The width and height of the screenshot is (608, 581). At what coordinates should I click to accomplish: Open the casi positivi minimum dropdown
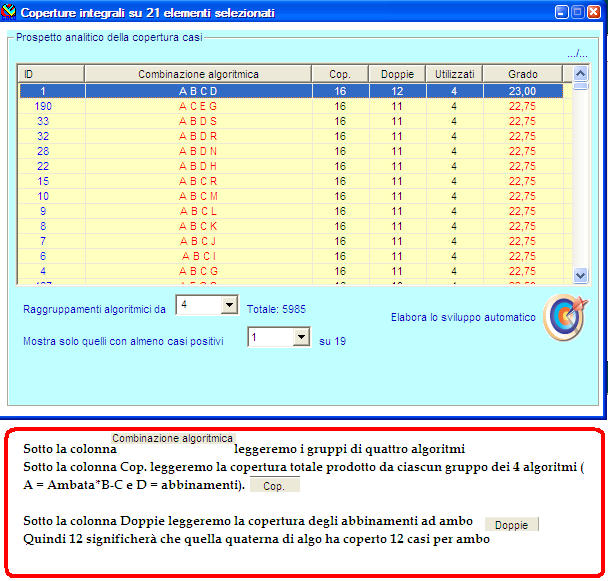click(x=301, y=337)
